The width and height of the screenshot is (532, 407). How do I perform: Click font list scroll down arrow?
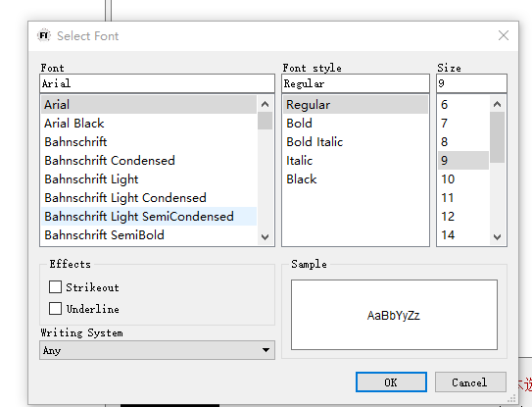[265, 236]
